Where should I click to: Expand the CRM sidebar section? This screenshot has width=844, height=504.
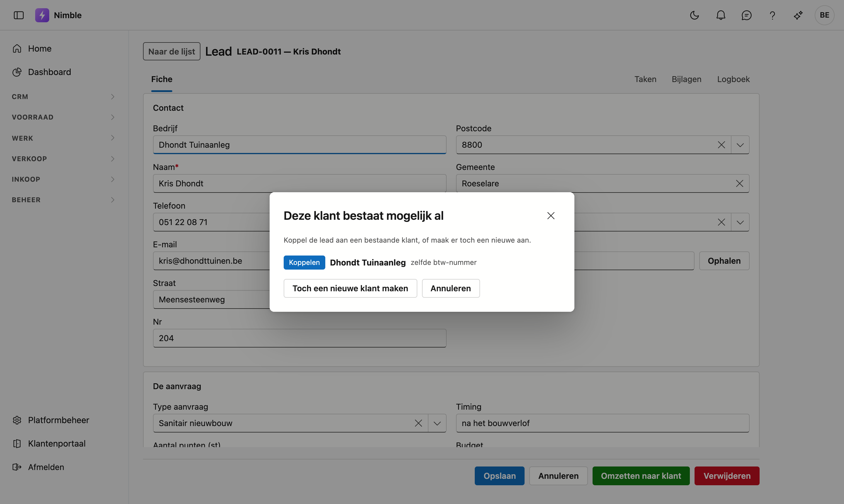tap(64, 97)
